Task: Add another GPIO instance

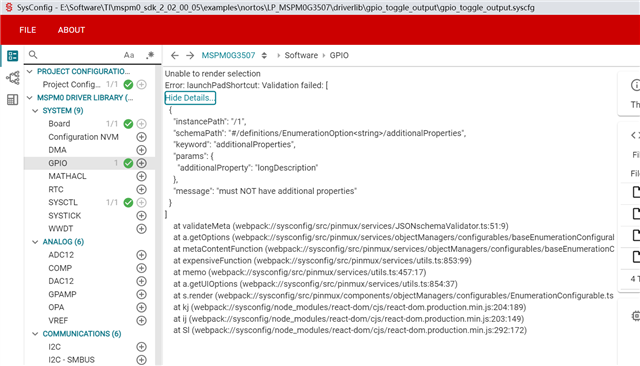Action: click(x=141, y=163)
